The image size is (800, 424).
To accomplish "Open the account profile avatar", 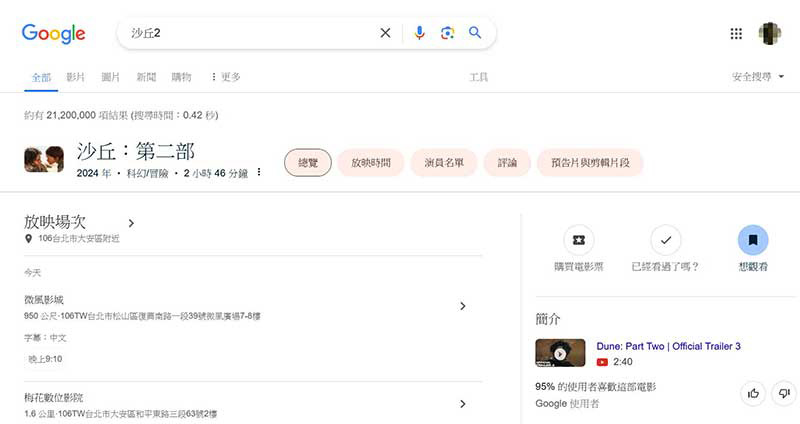I will click(x=769, y=34).
